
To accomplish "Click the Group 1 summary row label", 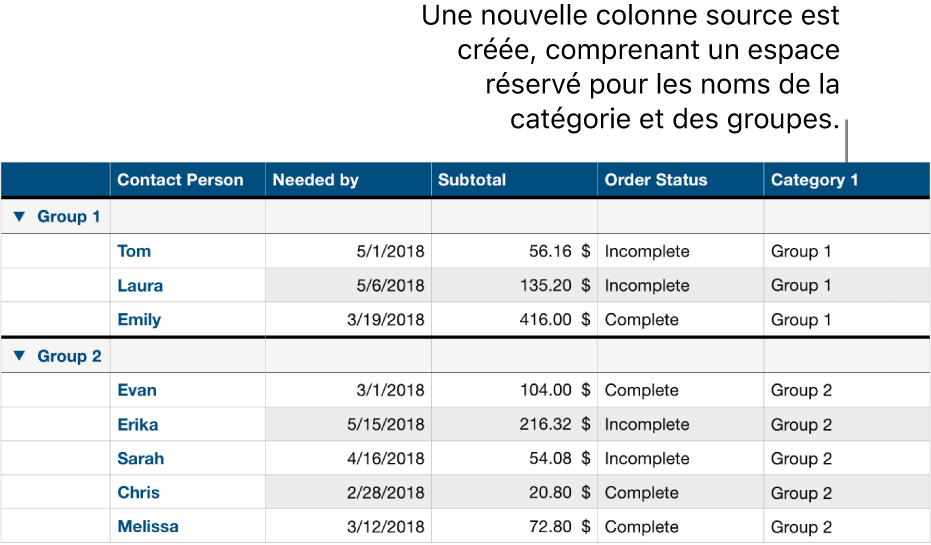I will point(69,216).
